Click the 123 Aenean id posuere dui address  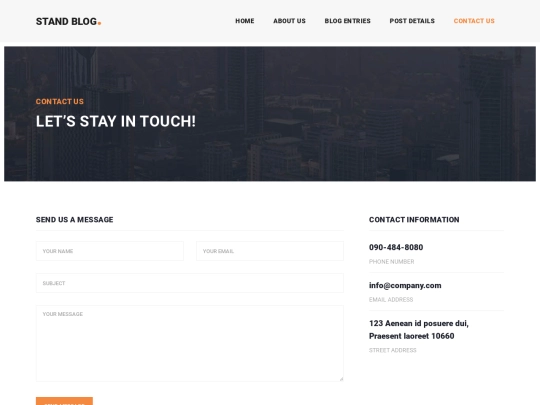click(x=419, y=330)
